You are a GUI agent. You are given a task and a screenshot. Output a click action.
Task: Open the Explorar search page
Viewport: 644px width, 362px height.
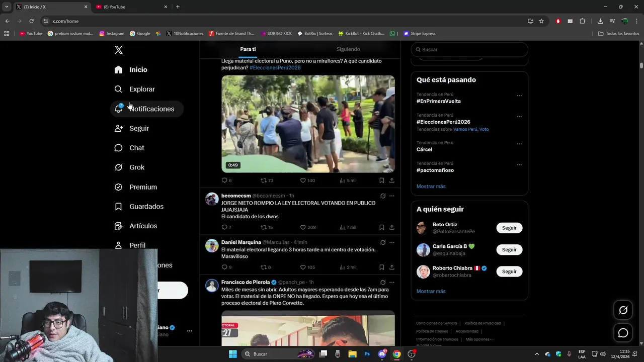pyautogui.click(x=135, y=89)
